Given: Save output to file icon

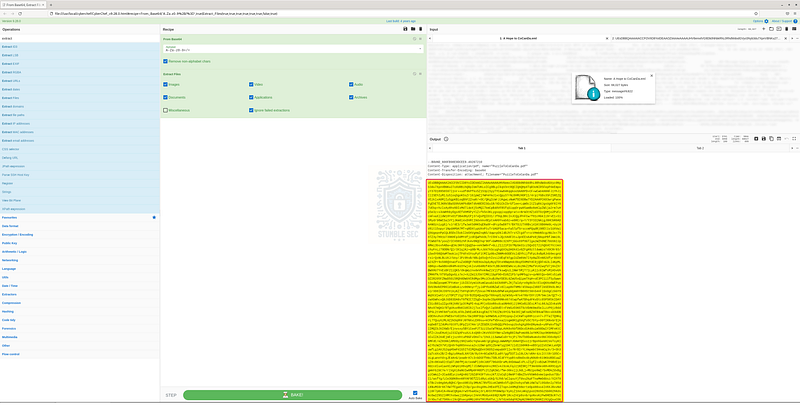Looking at the screenshot, I should 764,139.
